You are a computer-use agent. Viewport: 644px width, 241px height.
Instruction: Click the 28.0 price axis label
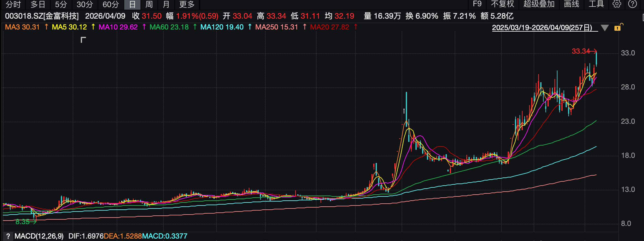pos(628,87)
